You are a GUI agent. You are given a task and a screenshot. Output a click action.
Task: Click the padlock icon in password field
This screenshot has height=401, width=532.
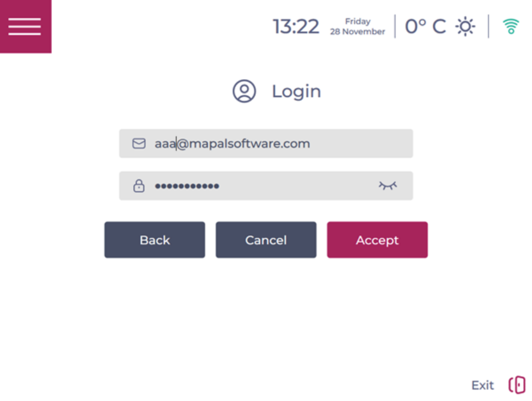click(139, 186)
